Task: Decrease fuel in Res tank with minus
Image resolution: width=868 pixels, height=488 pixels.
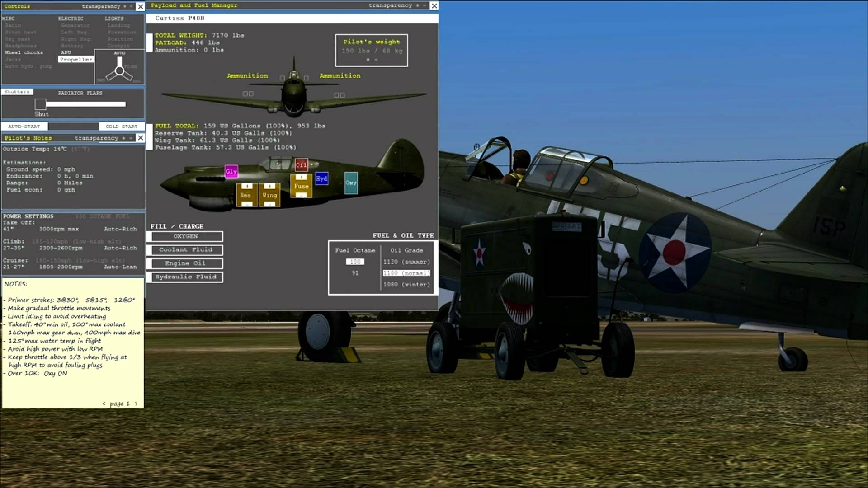Action: click(x=247, y=204)
